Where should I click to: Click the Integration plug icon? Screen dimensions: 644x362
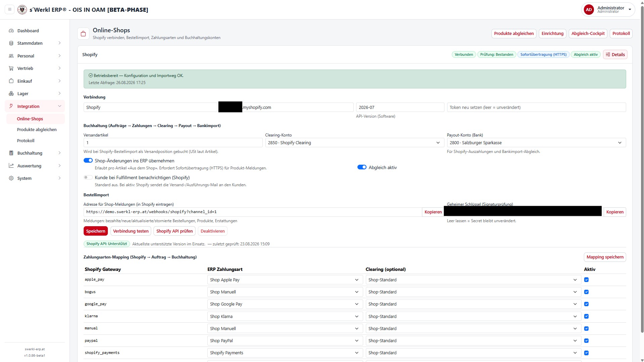[x=11, y=106]
